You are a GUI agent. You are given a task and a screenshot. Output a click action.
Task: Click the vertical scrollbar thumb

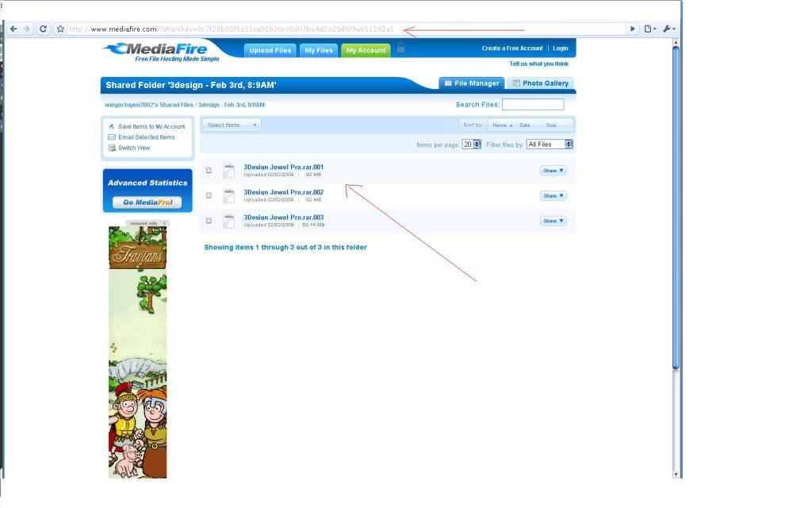coord(676,208)
